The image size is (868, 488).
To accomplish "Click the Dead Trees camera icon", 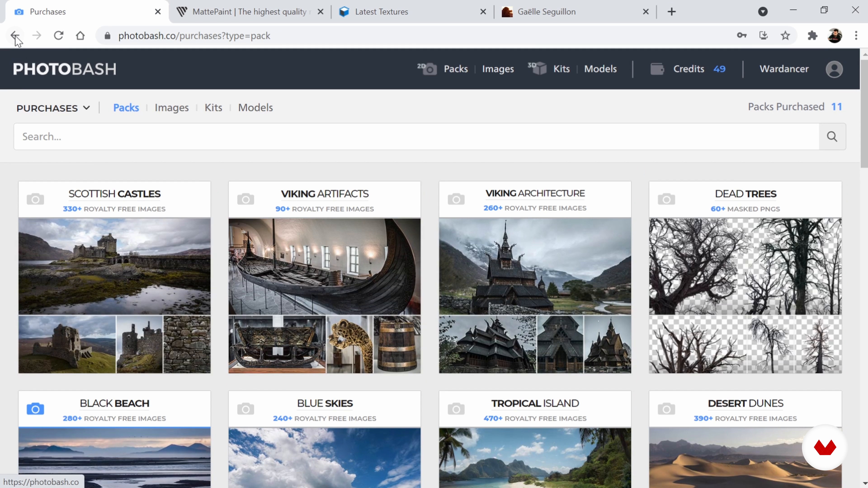I will [666, 199].
